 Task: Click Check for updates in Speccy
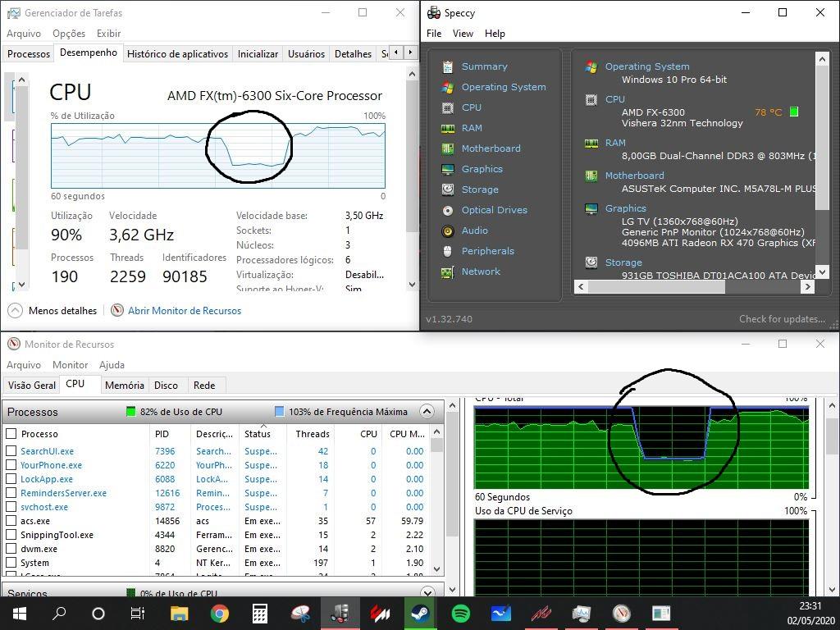(782, 319)
